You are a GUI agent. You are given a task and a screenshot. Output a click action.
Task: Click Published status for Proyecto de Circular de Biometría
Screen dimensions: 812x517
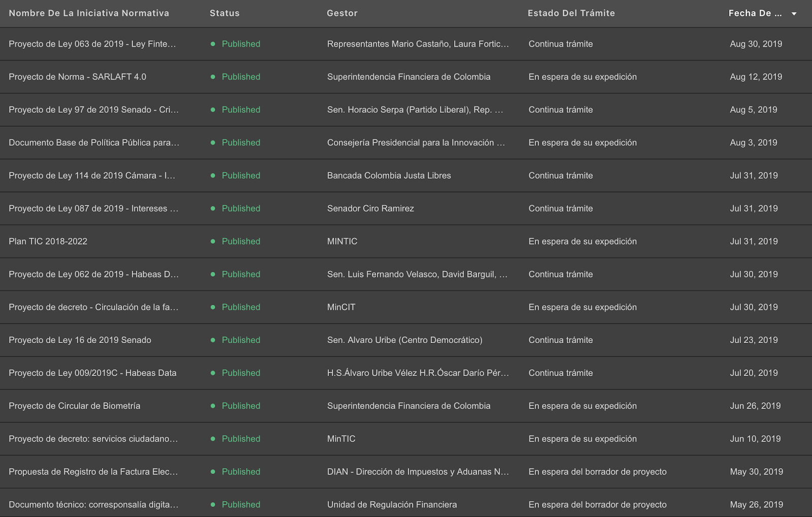[241, 406]
